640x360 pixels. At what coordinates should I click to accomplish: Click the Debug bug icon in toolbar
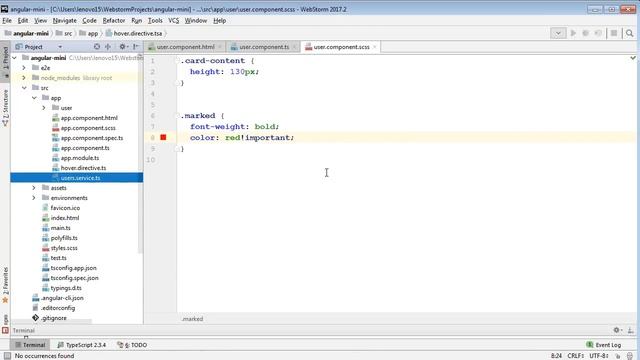(x=586, y=33)
